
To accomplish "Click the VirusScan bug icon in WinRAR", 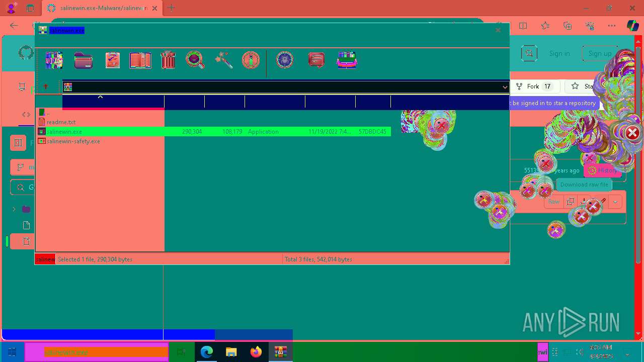I will [285, 60].
